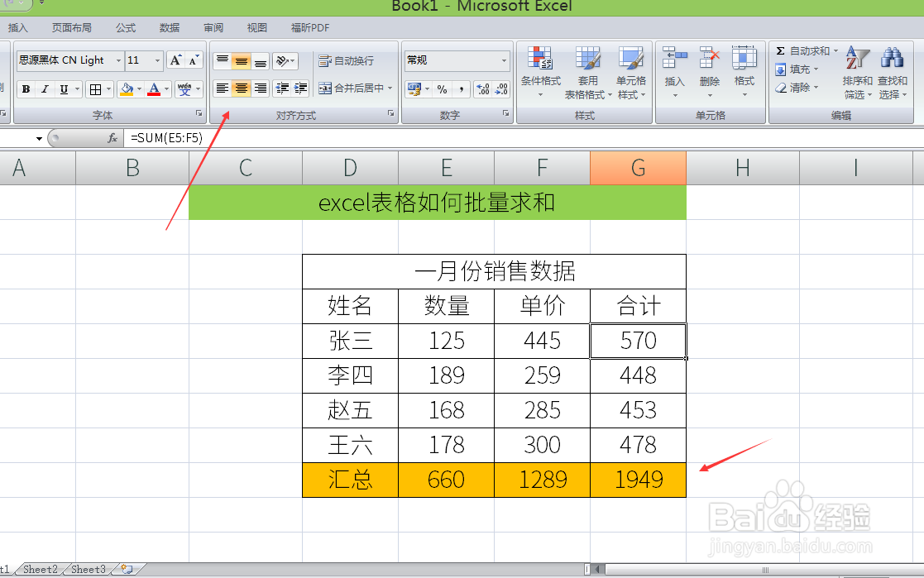Image resolution: width=924 pixels, height=578 pixels.
Task: Open the 常规 number format dropdown
Action: click(456, 60)
